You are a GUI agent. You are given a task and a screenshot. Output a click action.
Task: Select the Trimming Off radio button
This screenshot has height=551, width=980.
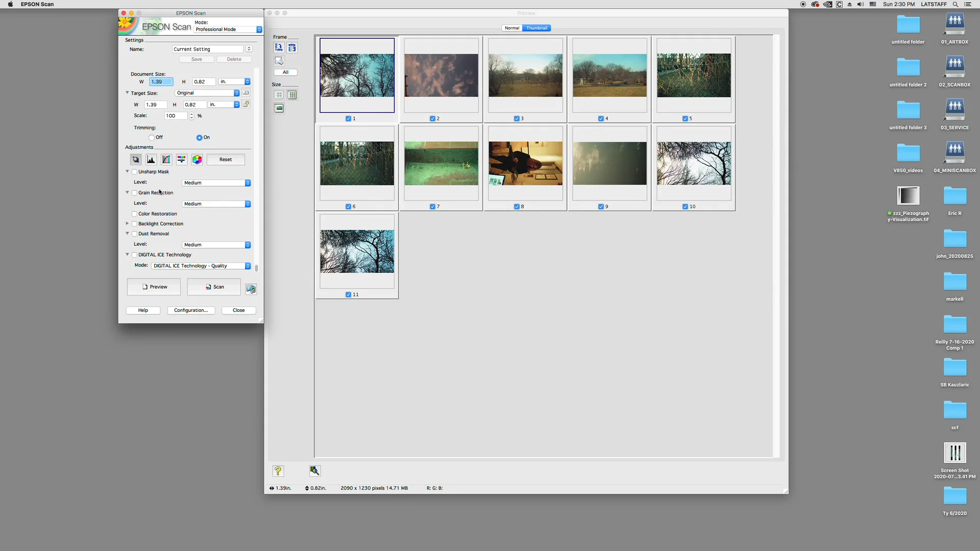click(x=152, y=138)
